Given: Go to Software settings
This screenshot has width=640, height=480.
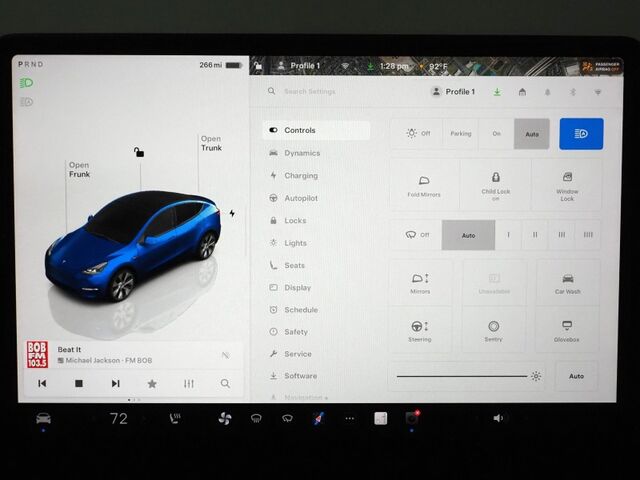Looking at the screenshot, I should coord(293,376).
